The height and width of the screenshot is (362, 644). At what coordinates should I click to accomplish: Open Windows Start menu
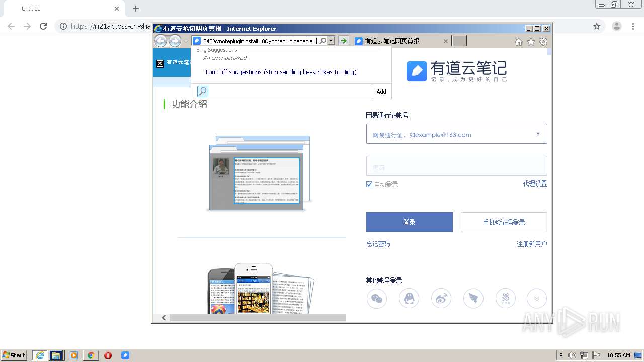14,355
